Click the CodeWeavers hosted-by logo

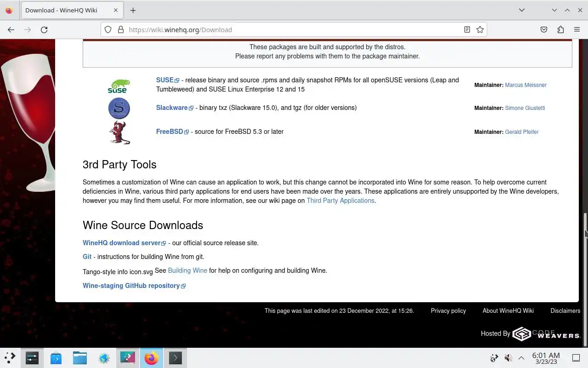(546, 334)
